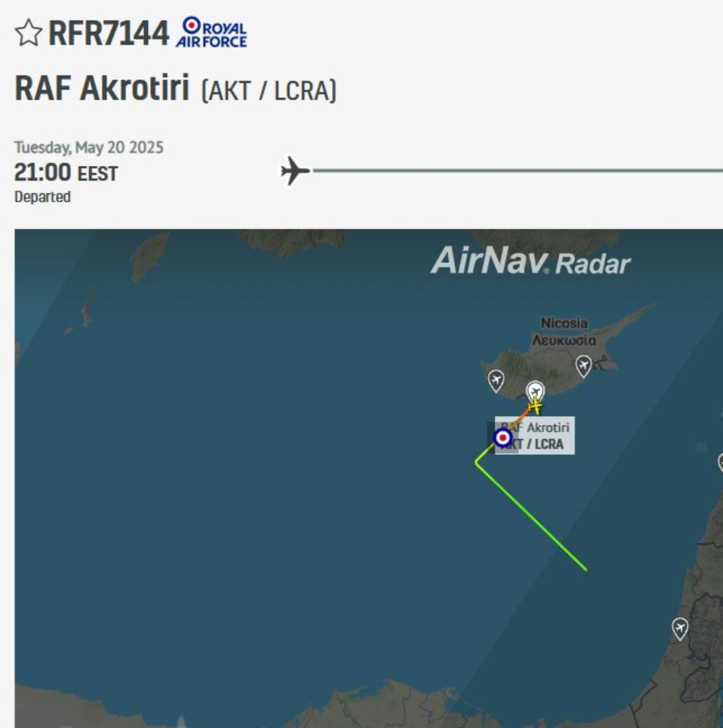Click the Departed status label
Viewport: 723px width, 728px height.
[42, 197]
